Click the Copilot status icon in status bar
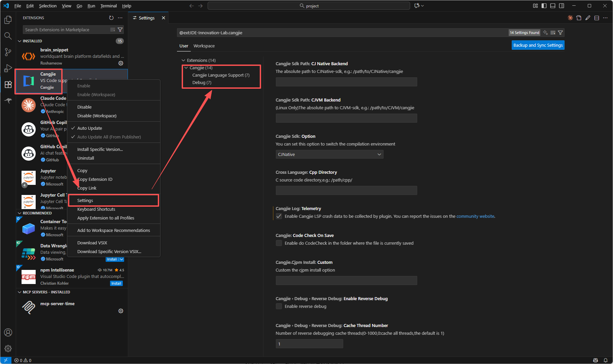The width and height of the screenshot is (613, 364). coord(596,360)
